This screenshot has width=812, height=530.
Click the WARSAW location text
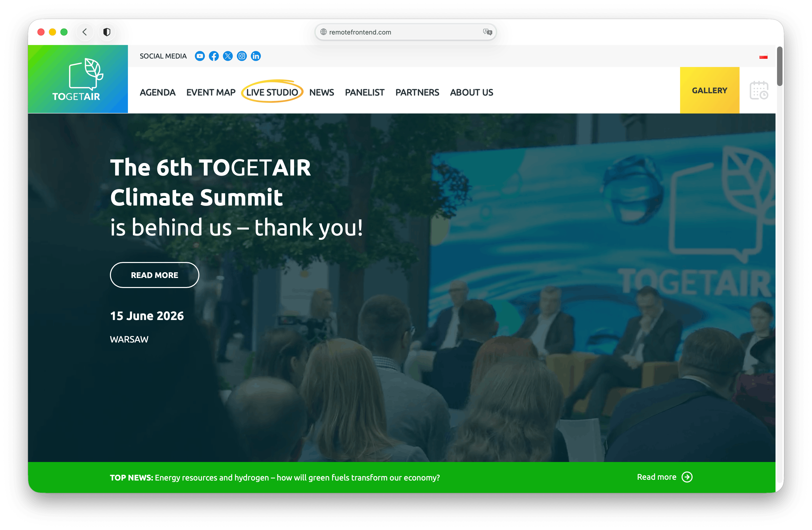click(x=129, y=339)
